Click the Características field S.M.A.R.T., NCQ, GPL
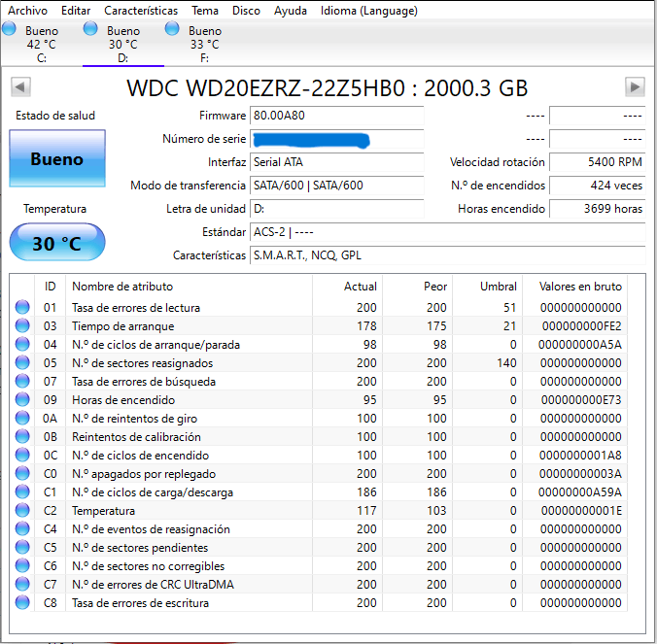 click(x=447, y=255)
